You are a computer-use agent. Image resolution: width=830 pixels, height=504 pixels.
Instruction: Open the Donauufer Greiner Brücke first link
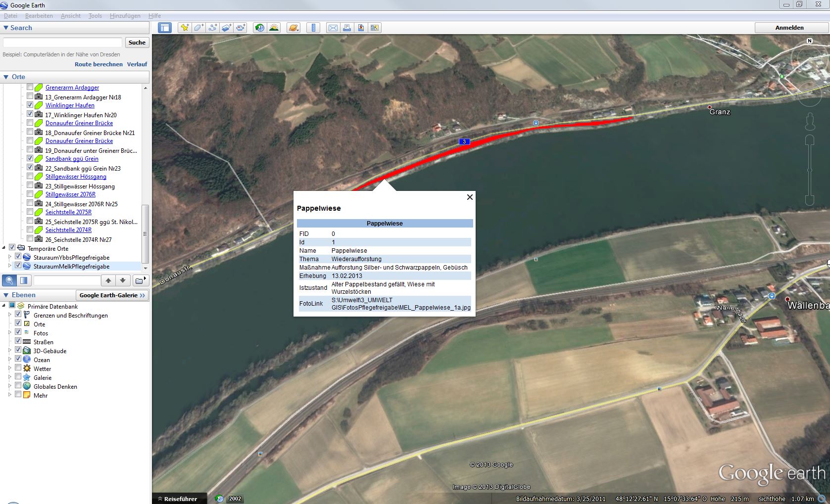79,123
